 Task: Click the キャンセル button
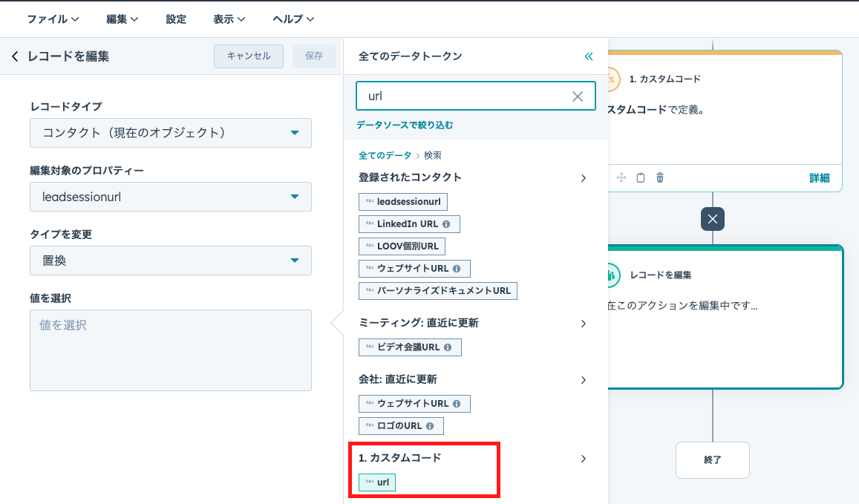(x=249, y=56)
